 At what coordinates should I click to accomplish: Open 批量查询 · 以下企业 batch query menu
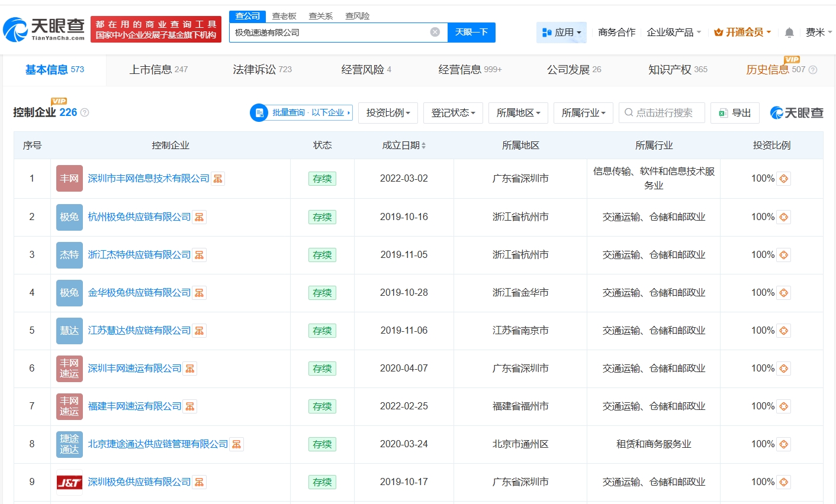click(301, 112)
